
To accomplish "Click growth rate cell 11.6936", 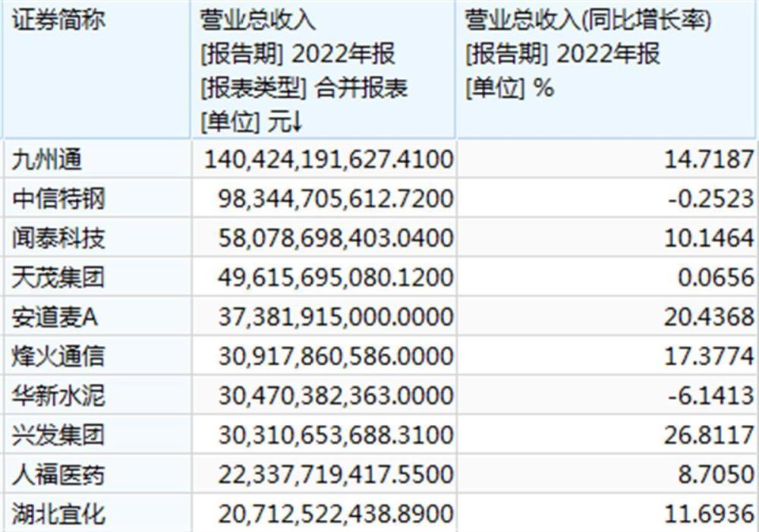I will 607,514.
